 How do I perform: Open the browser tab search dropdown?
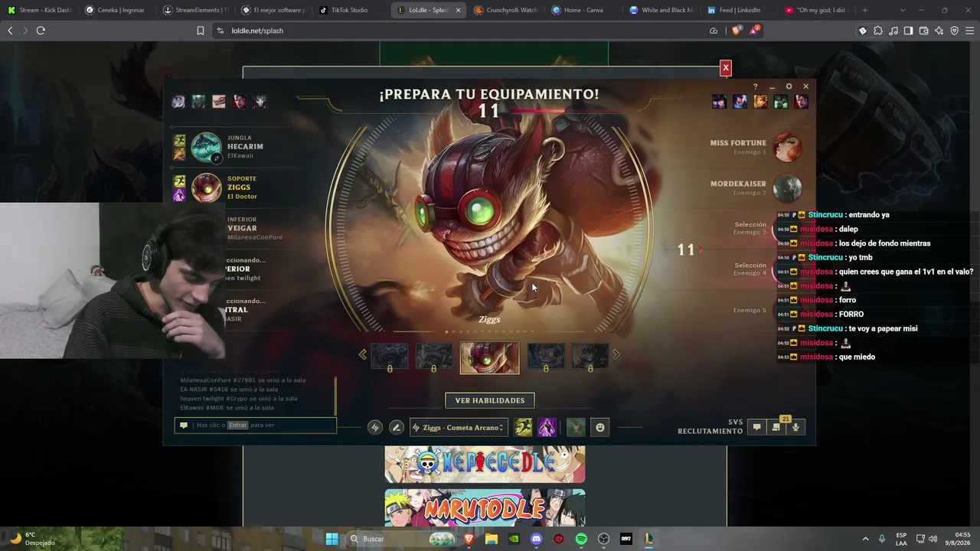pyautogui.click(x=903, y=10)
